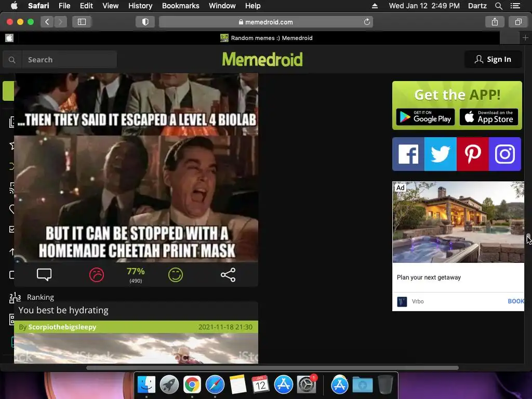The image size is (532, 399).
Task: Open the View menu
Action: click(x=110, y=6)
